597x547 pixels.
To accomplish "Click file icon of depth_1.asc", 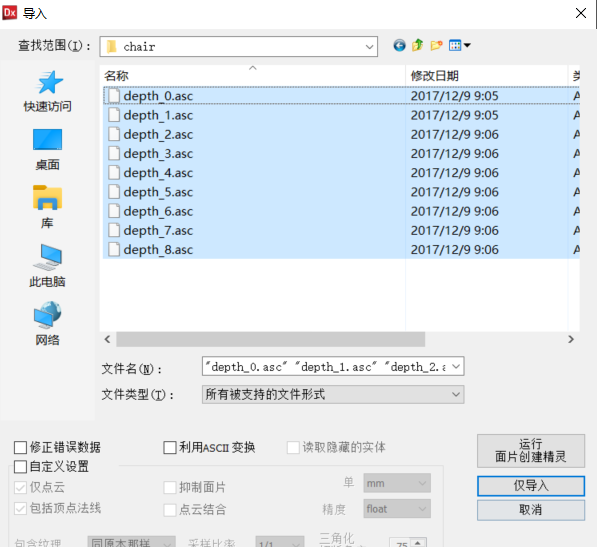I will [x=114, y=115].
